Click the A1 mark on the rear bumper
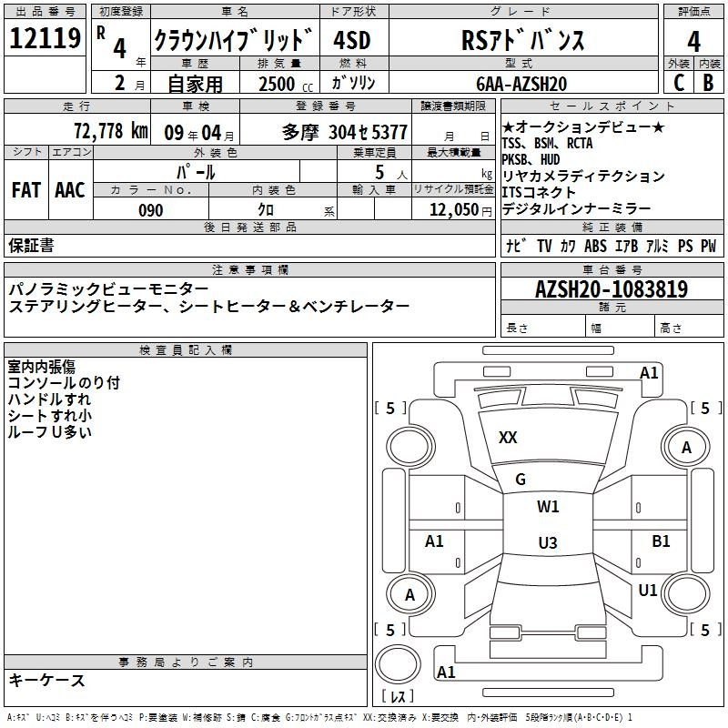The height and width of the screenshot is (728, 728). 446,672
